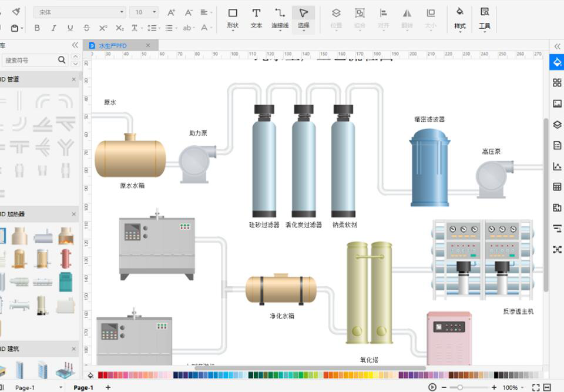Toggle underline text formatting
The height and width of the screenshot is (392, 564).
[x=70, y=28]
